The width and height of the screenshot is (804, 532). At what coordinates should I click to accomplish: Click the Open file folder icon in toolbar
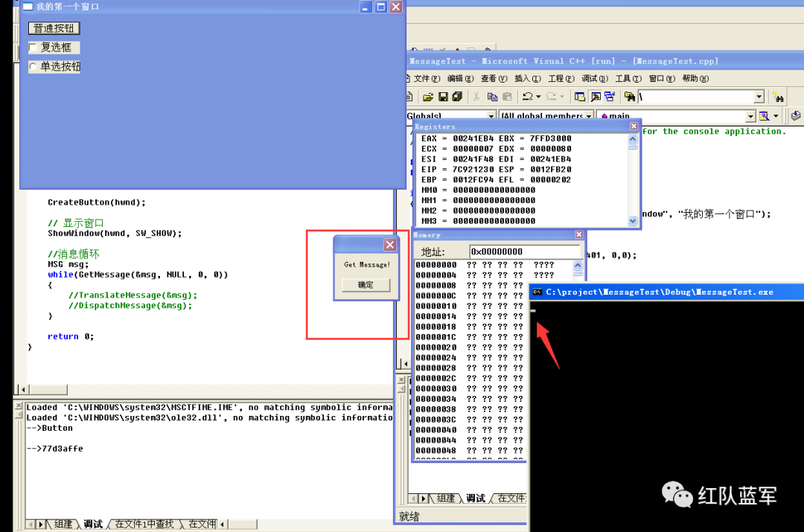pyautogui.click(x=428, y=97)
